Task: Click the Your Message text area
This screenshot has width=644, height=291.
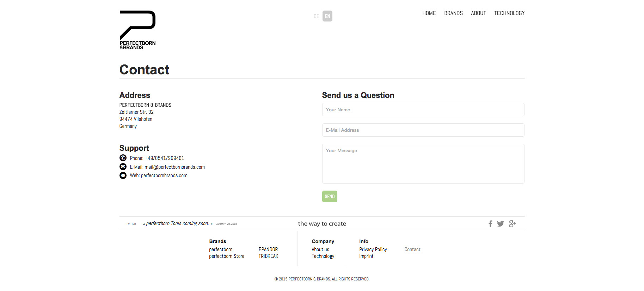Action: pos(423,163)
